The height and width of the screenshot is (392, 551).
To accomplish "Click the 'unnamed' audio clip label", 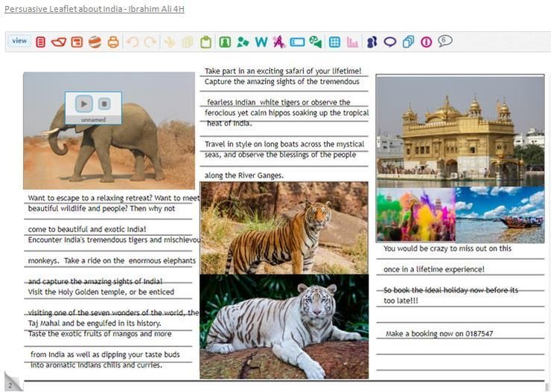I will (x=93, y=120).
